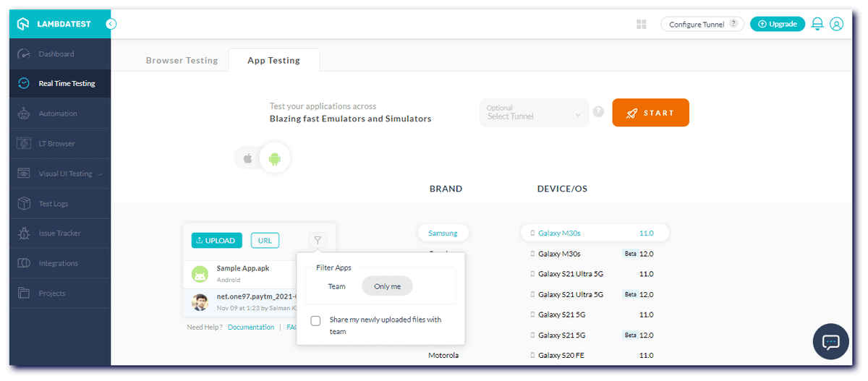The height and width of the screenshot is (381, 868).
Task: Select Galaxy S21 5G Beta 12.0
Action: (x=595, y=335)
